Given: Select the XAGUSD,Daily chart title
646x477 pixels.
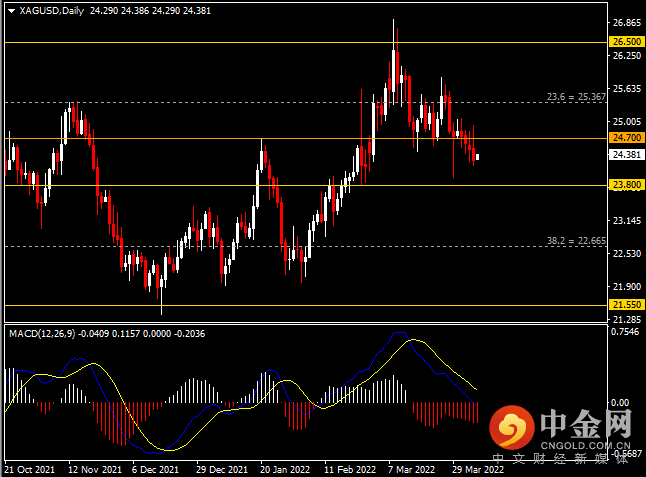Looking at the screenshot, I should coord(51,11).
